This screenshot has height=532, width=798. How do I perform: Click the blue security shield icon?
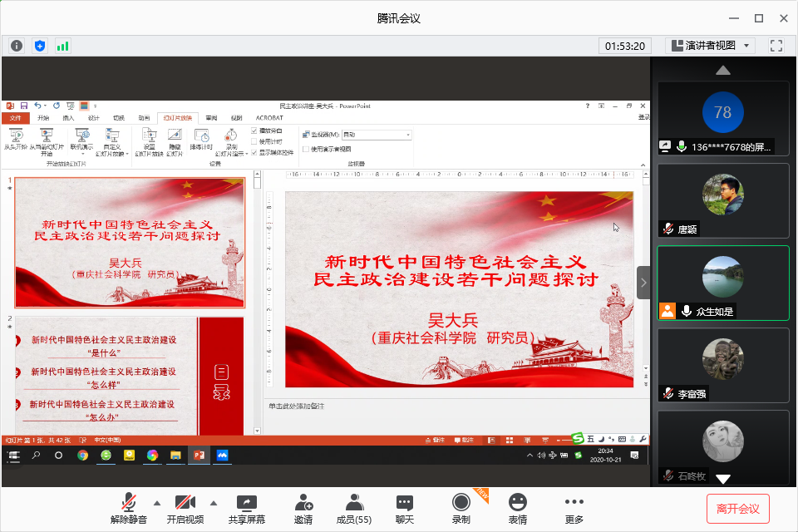(39, 46)
